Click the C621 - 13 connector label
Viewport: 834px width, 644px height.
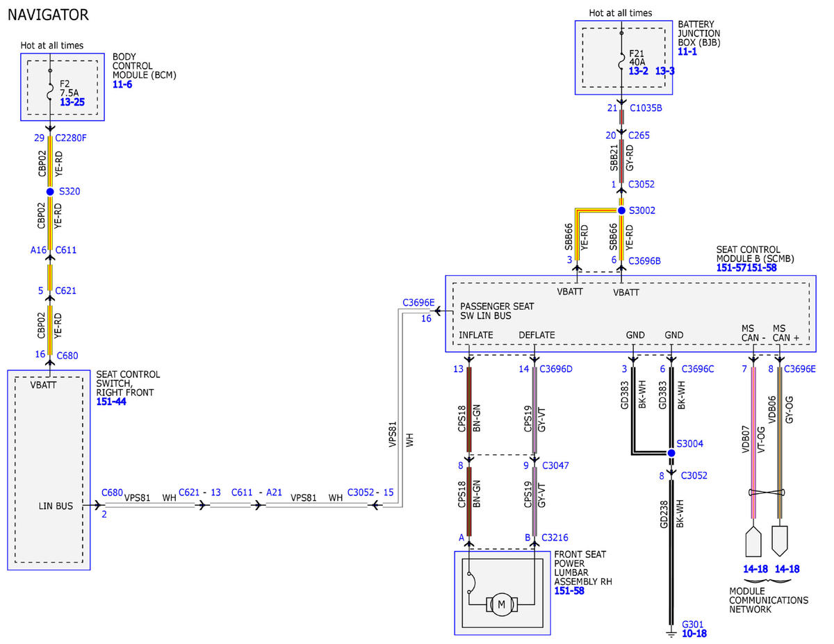pyautogui.click(x=199, y=492)
